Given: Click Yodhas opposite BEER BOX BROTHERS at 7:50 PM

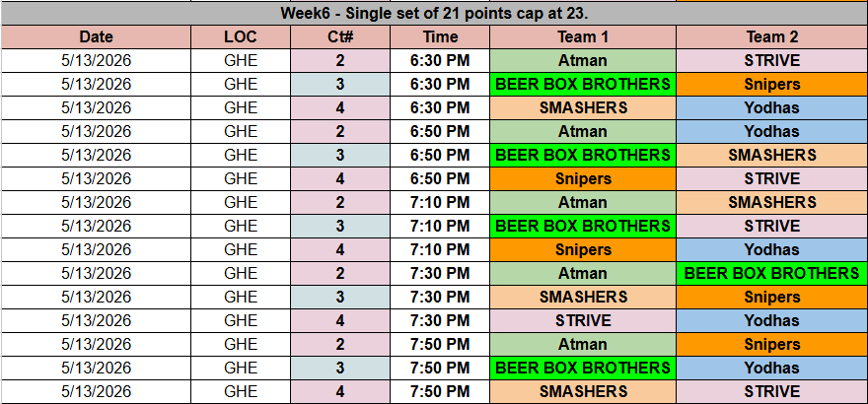Looking at the screenshot, I should (x=771, y=368).
